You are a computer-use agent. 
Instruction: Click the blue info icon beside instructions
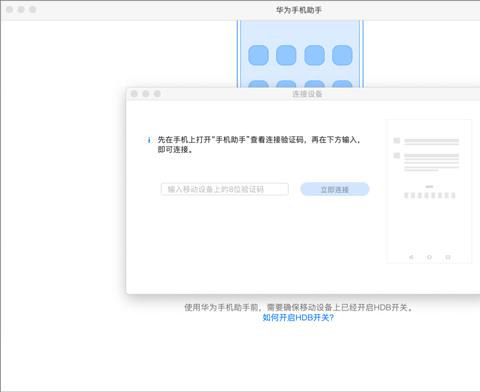click(149, 140)
